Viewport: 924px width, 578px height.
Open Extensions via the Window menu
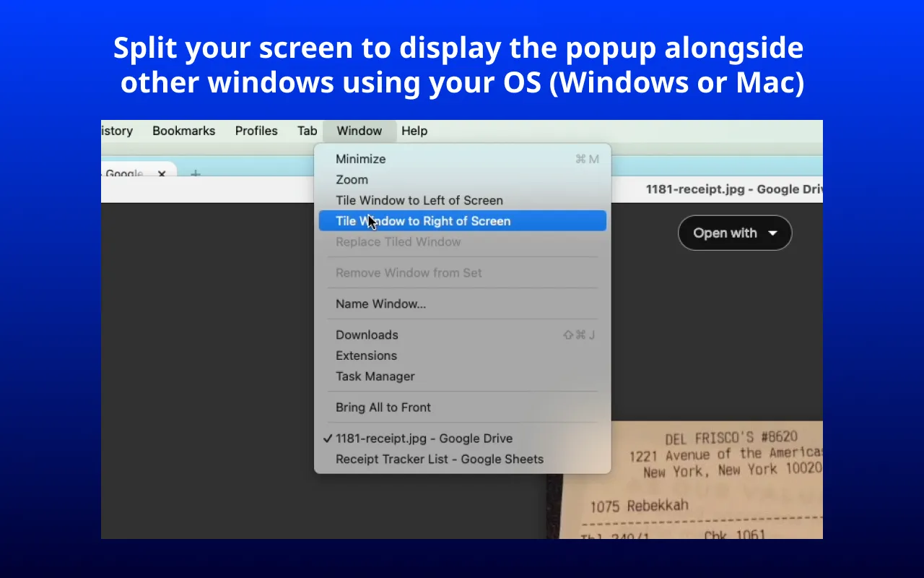tap(366, 355)
